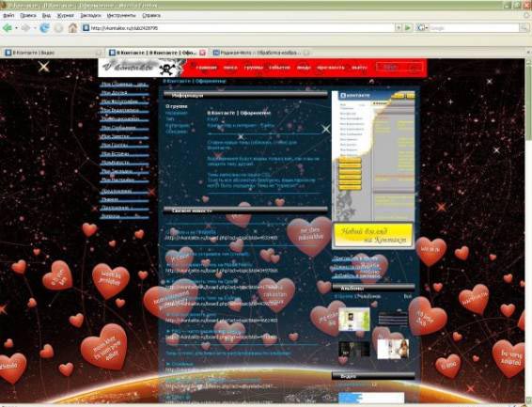Collapse the Альбомы section header
This screenshot has width=532, height=407.
373,288
